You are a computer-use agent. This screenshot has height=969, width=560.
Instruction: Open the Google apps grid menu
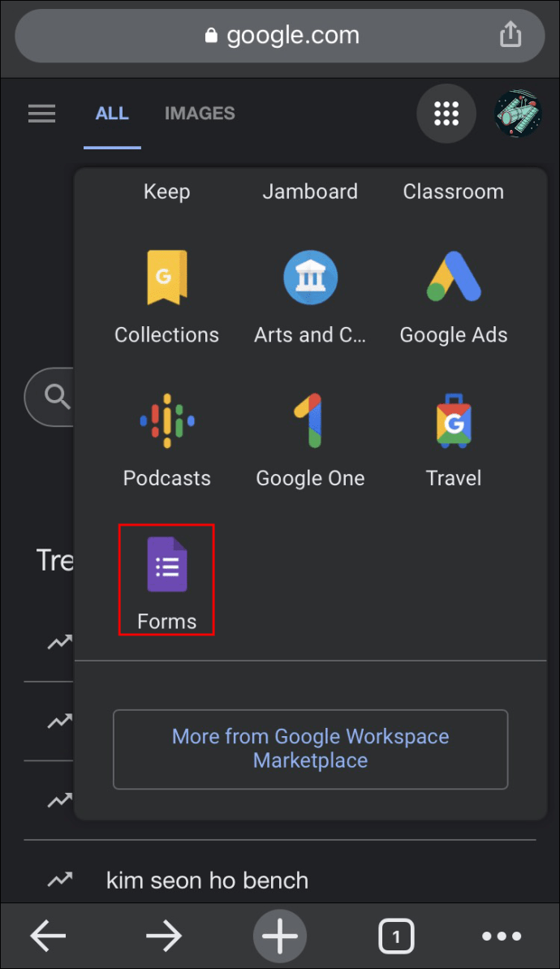coord(446,113)
